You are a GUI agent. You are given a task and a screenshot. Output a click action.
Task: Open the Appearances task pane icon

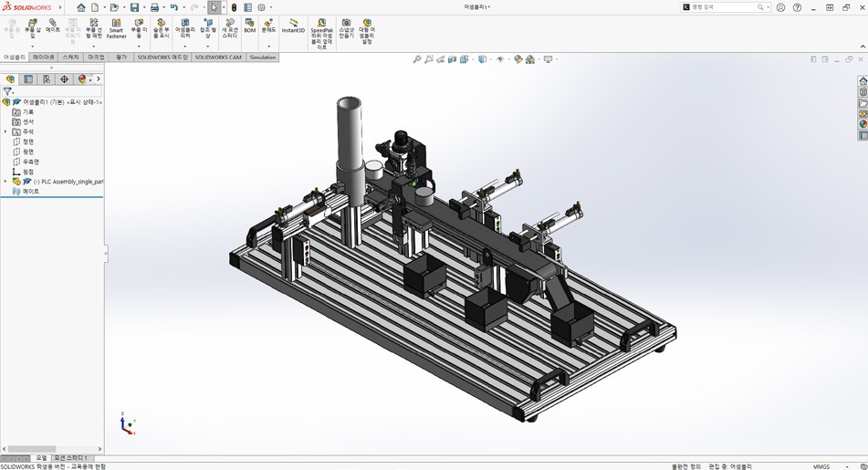(x=863, y=124)
